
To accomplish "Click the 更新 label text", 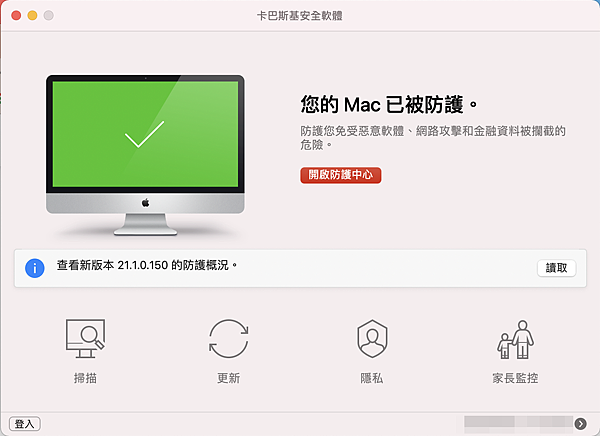I will [228, 378].
